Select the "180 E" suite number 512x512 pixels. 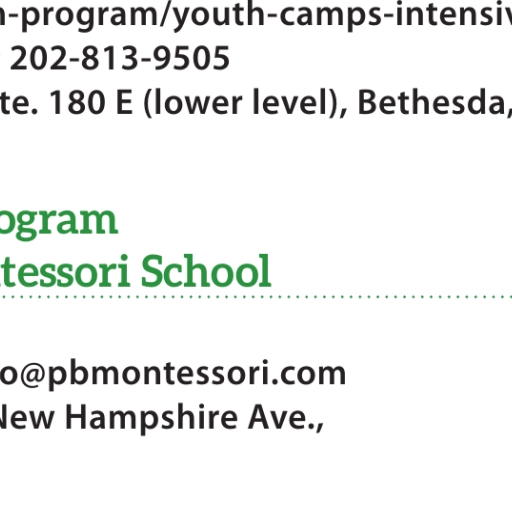pyautogui.click(x=91, y=103)
